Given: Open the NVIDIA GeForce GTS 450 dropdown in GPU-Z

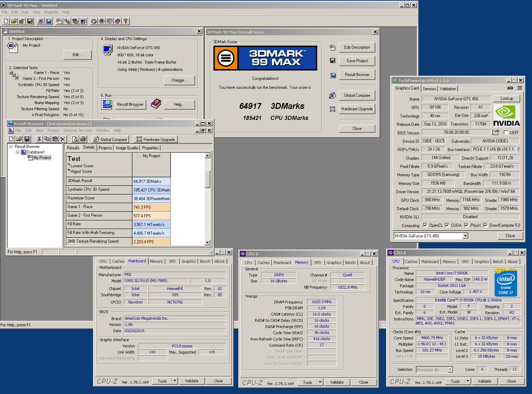Looking at the screenshot, I should 465,236.
